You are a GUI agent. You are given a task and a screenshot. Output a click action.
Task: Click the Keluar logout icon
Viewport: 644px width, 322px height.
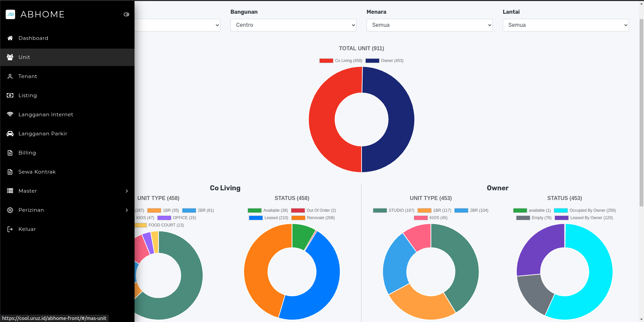[x=10, y=229]
